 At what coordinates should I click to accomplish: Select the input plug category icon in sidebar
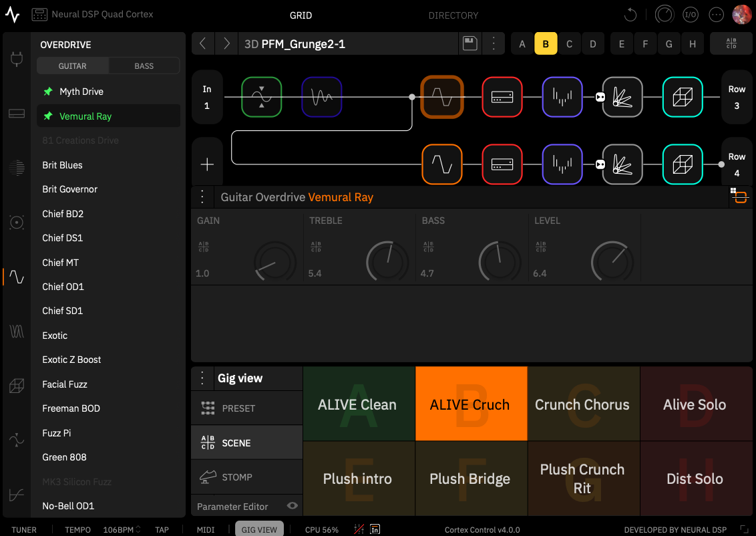(x=17, y=59)
